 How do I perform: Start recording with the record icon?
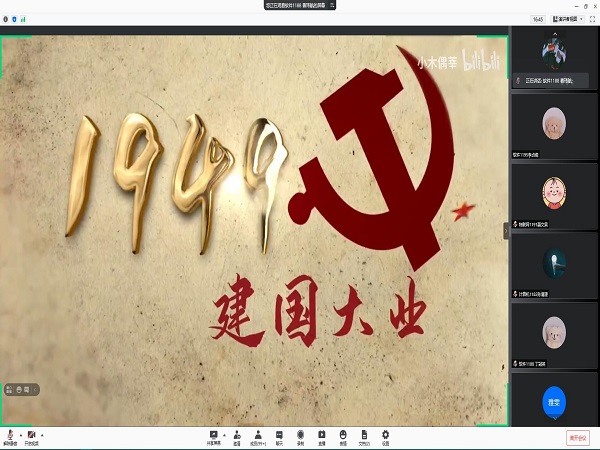tap(301, 435)
